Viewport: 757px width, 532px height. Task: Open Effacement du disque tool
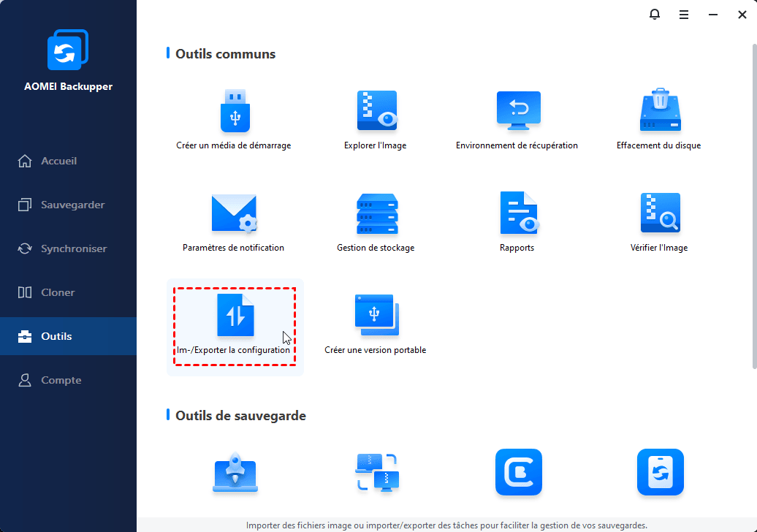pos(659,119)
